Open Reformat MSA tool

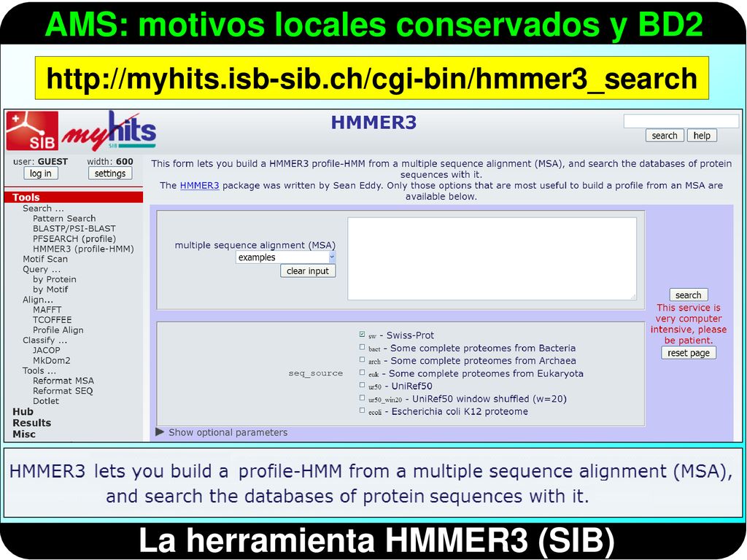coord(63,381)
